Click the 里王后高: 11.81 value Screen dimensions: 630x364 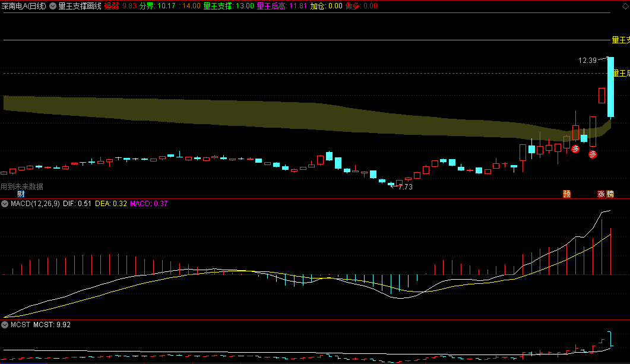tap(281, 6)
